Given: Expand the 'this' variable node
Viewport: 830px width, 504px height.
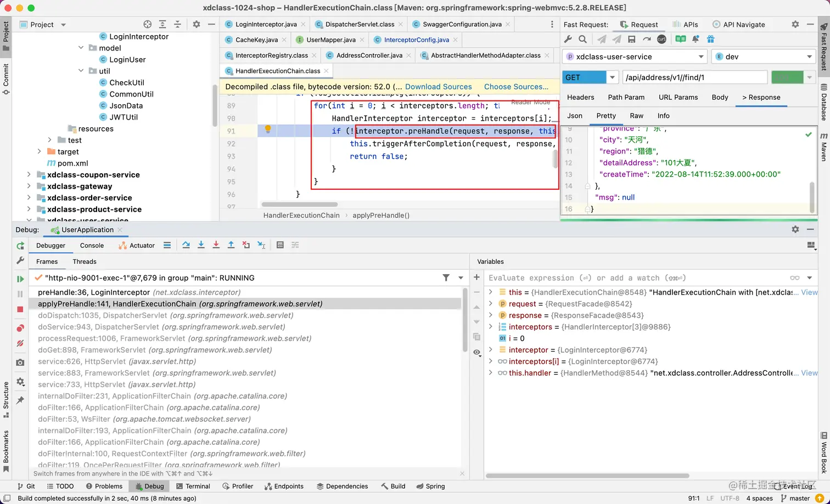Looking at the screenshot, I should [491, 292].
